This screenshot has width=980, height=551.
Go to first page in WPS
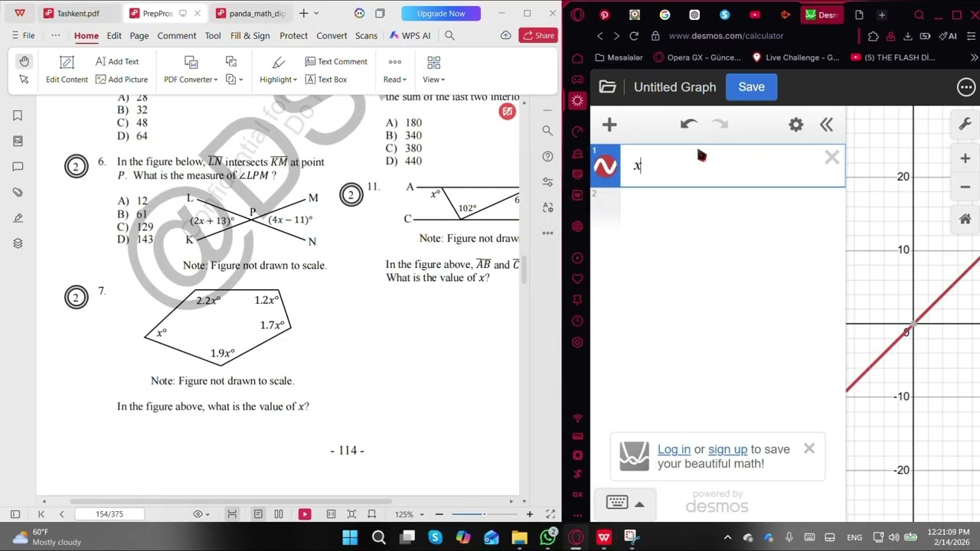click(x=41, y=514)
